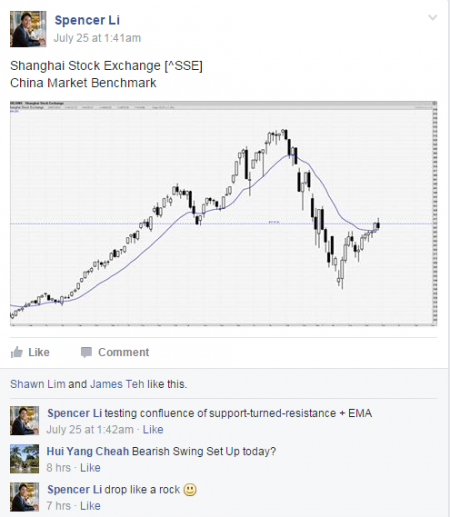The width and height of the screenshot is (450, 517).
Task: Open Spencer Li's profile from post header
Action: [x=87, y=20]
